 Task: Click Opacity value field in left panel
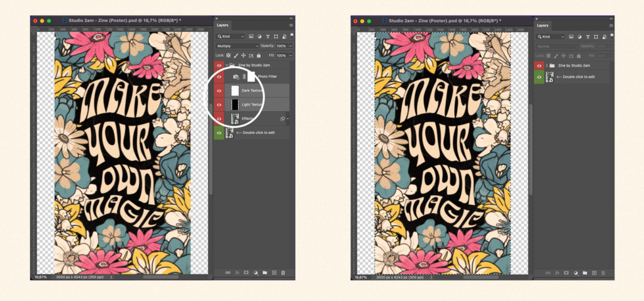tap(281, 46)
